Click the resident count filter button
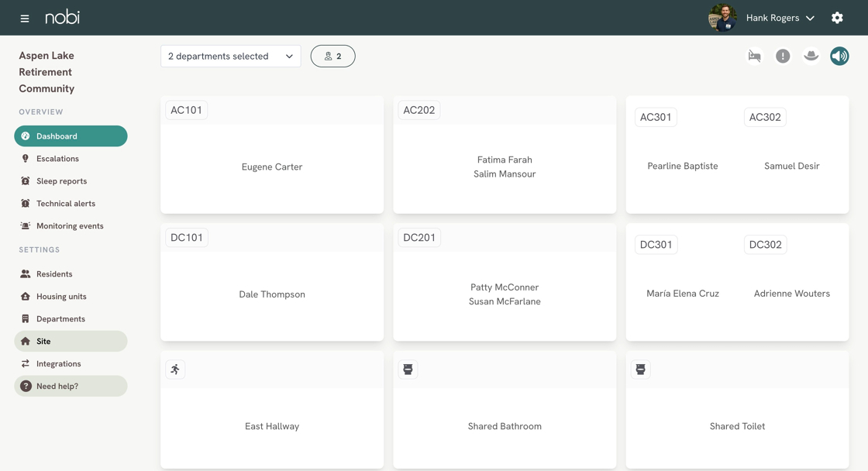This screenshot has width=868, height=471. [x=332, y=56]
